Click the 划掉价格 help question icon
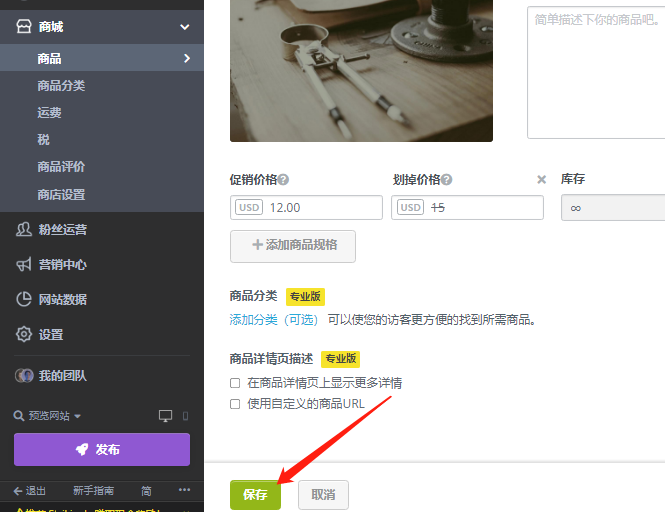Image resolution: width=665 pixels, height=512 pixels. 446,180
